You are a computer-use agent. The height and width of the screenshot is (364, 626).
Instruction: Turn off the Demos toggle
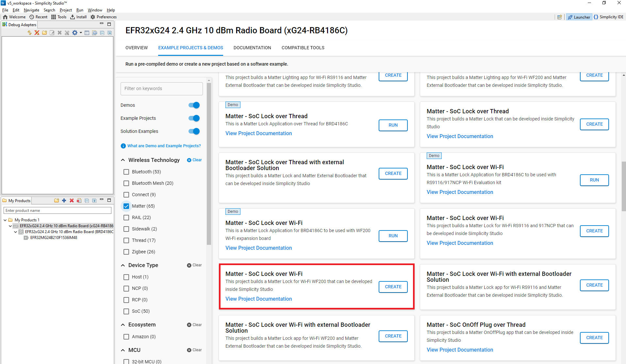point(194,105)
